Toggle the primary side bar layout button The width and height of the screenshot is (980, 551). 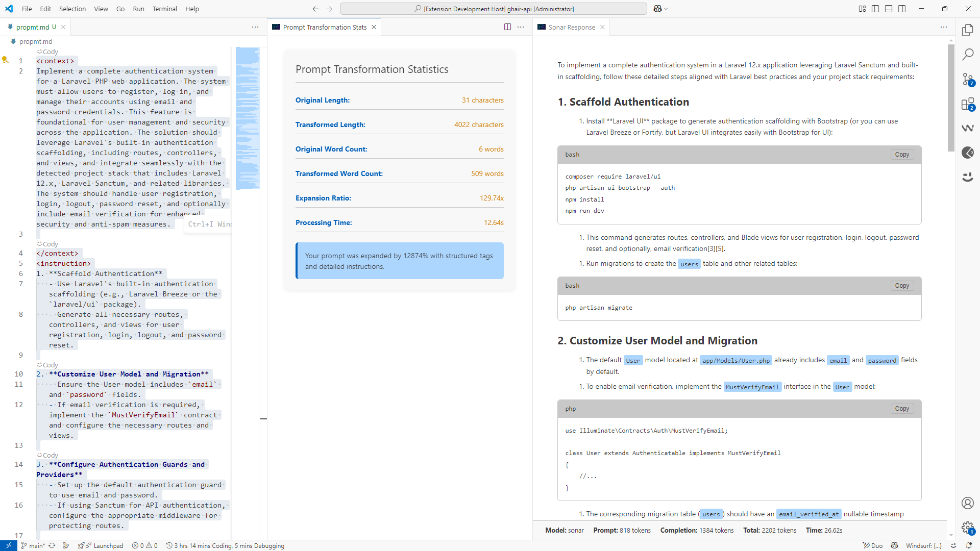[x=875, y=9]
